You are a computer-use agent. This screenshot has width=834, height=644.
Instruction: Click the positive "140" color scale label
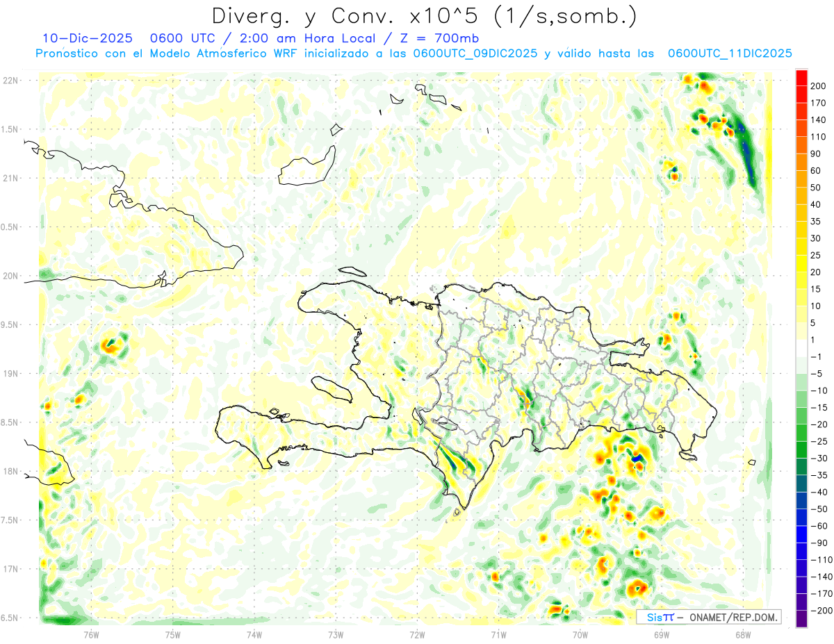point(819,120)
